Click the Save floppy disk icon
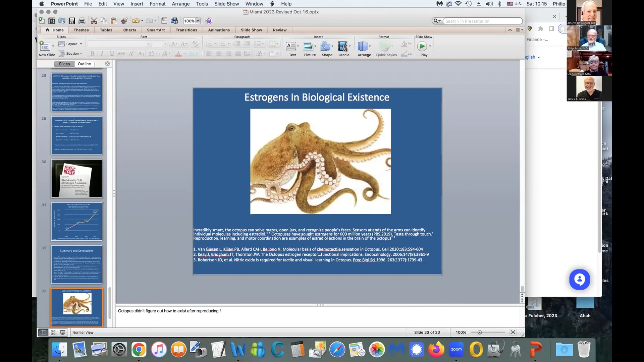This screenshot has height=362, width=644. (72, 21)
